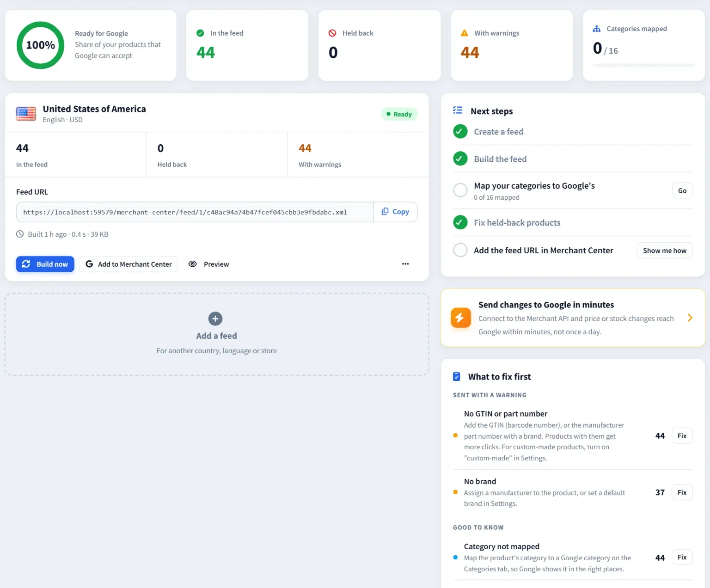Toggle the Map your categories step circle

pyautogui.click(x=460, y=190)
